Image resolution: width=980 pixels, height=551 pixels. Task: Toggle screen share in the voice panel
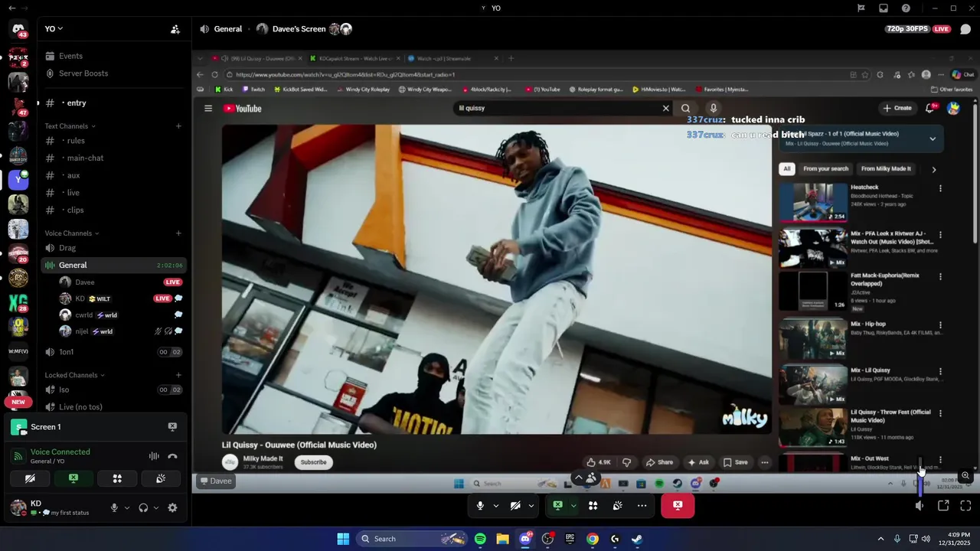[x=73, y=478]
